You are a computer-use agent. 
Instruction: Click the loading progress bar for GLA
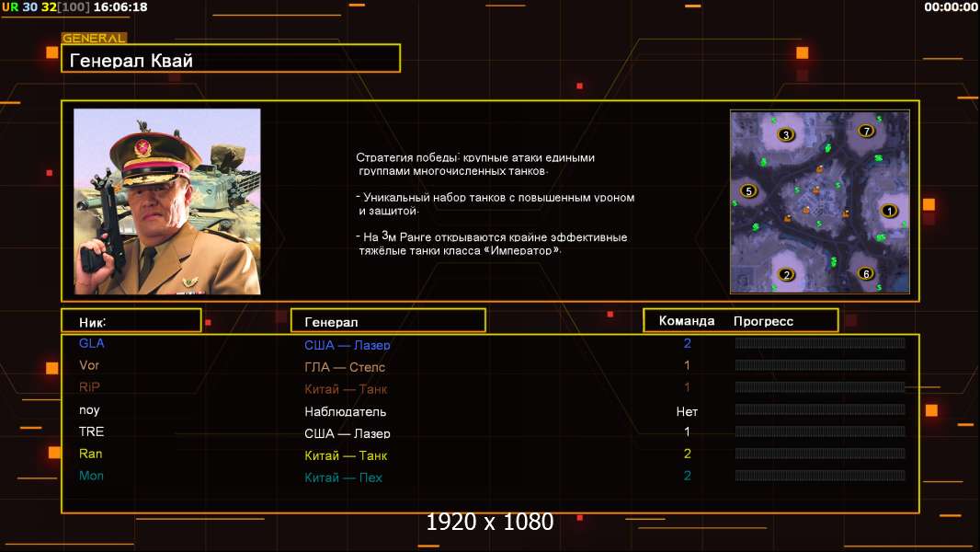[x=820, y=344]
